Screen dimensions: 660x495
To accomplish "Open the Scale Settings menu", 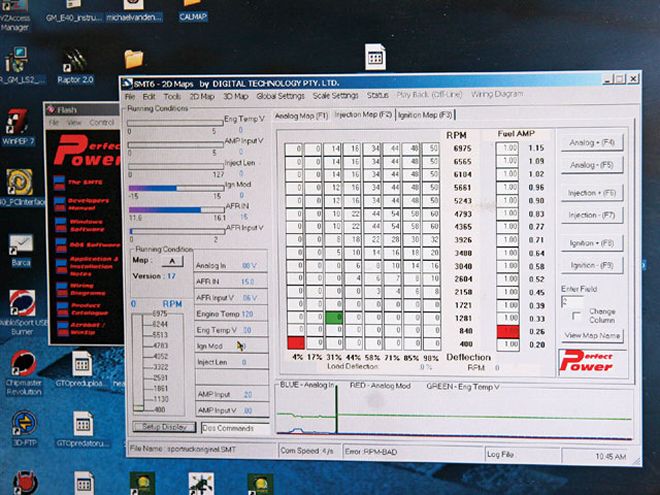I will tap(335, 96).
